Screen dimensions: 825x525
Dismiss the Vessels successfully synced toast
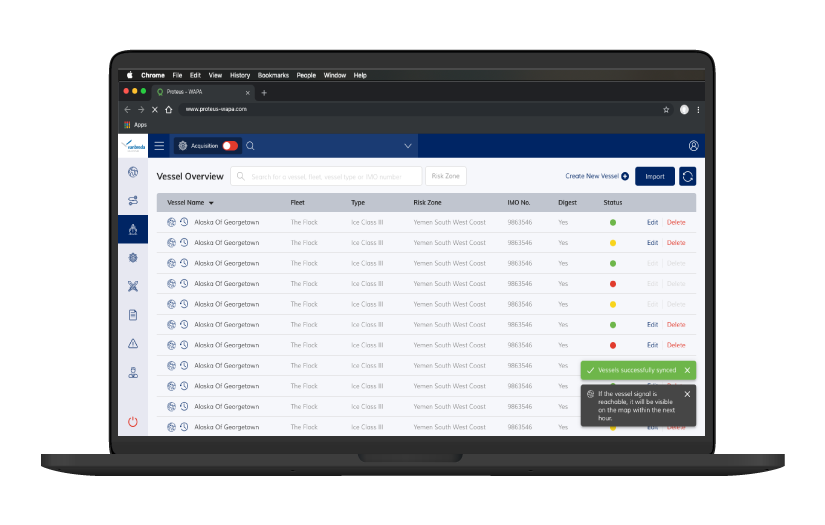click(687, 370)
